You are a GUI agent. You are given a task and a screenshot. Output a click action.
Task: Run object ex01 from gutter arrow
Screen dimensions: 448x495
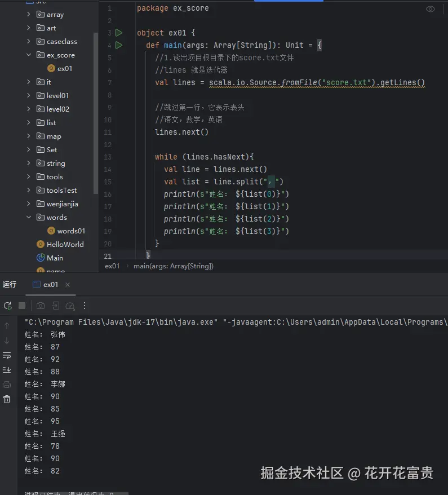[x=119, y=33]
